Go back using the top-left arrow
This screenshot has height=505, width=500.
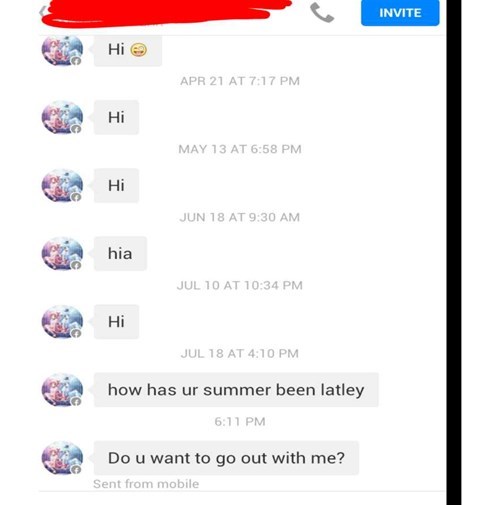click(x=42, y=12)
